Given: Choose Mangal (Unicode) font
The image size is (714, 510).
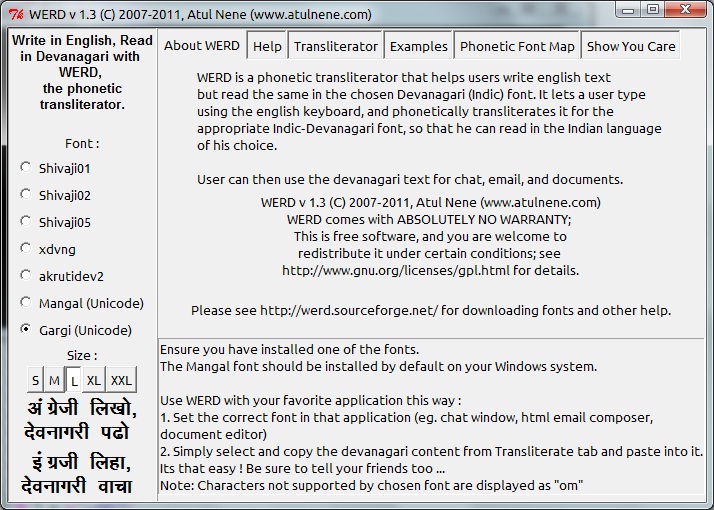Looking at the screenshot, I should click(26, 303).
